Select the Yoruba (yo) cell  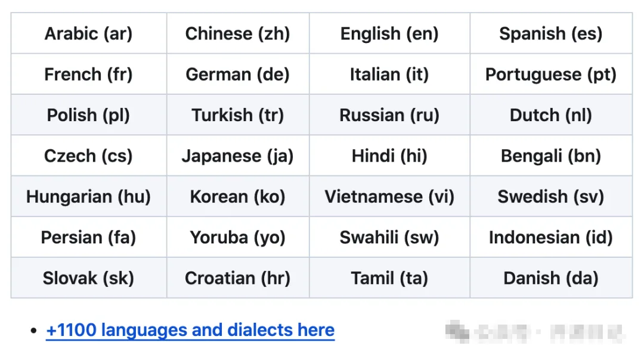click(x=238, y=237)
